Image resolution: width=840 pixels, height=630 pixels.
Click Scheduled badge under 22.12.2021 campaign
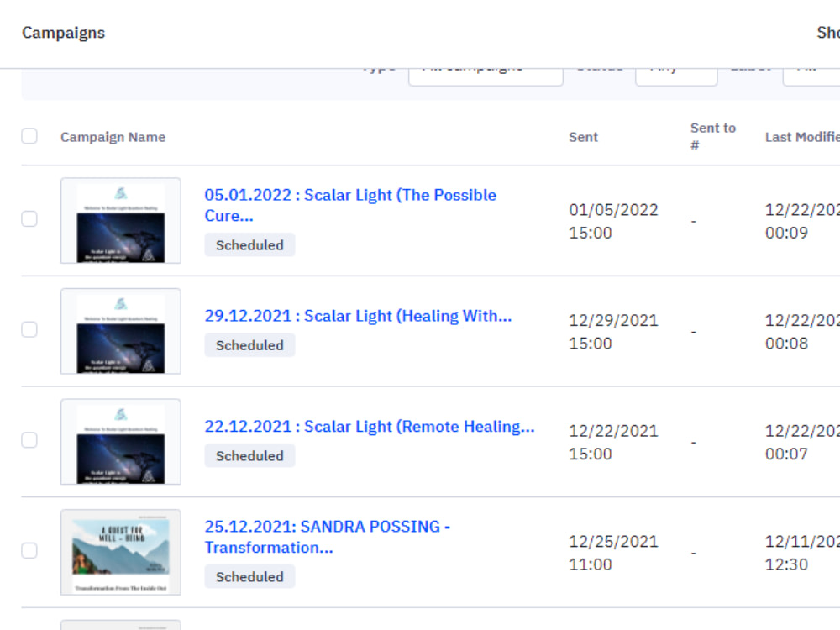point(249,455)
